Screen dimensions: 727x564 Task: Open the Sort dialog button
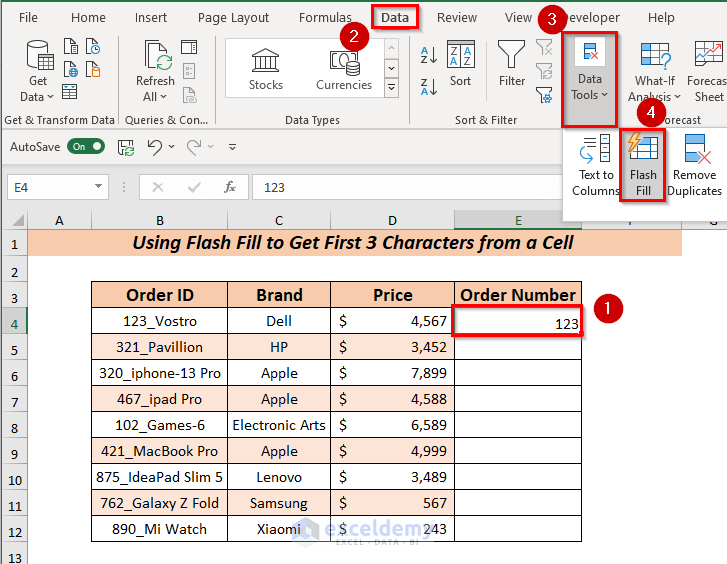pos(460,65)
